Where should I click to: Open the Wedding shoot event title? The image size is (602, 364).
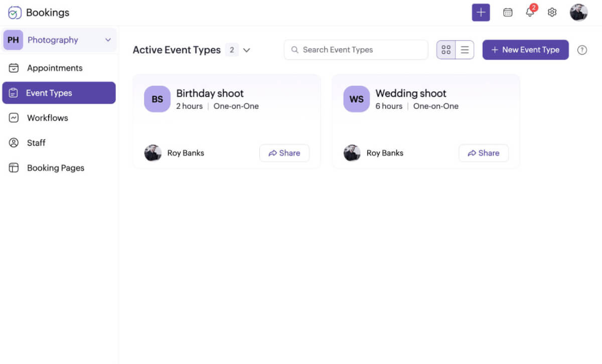pos(410,93)
